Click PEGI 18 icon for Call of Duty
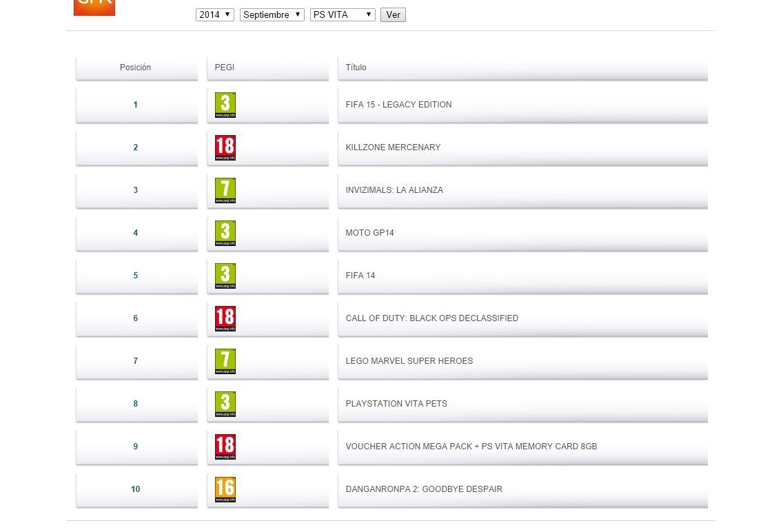The width and height of the screenshot is (774, 532). pos(225,318)
